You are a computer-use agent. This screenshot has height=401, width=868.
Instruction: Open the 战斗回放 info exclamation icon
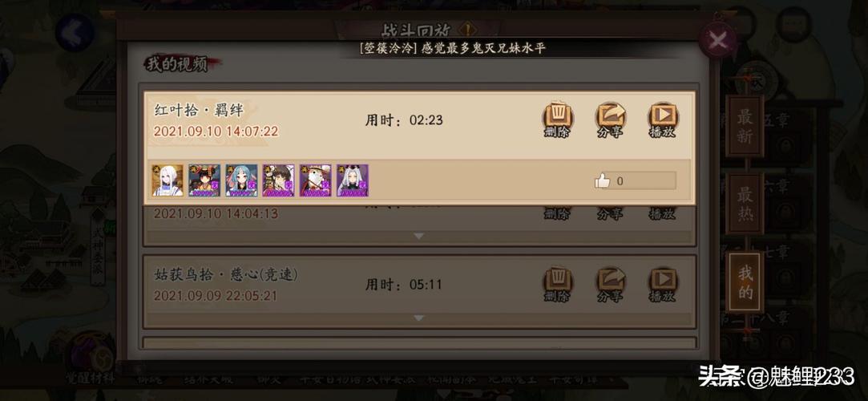[x=469, y=30]
